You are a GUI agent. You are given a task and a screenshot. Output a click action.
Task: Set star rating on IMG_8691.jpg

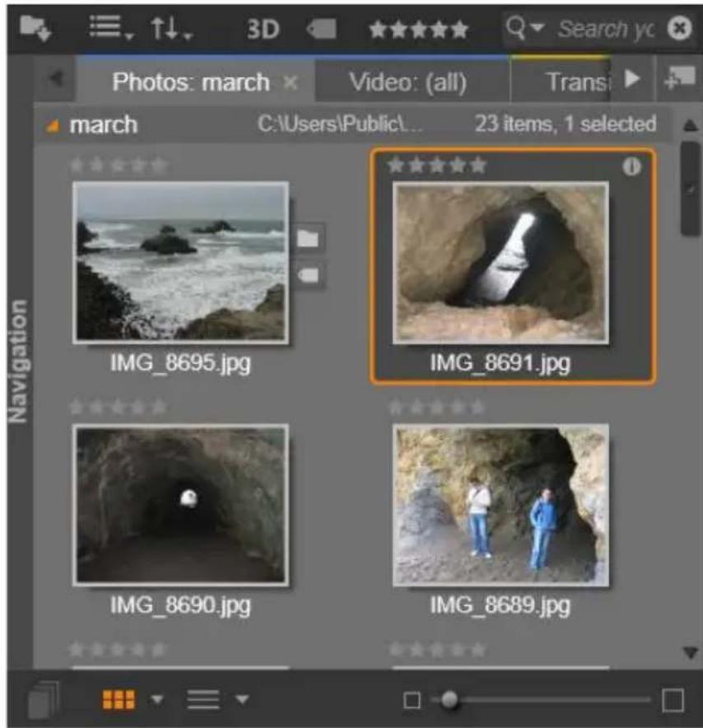click(x=437, y=165)
